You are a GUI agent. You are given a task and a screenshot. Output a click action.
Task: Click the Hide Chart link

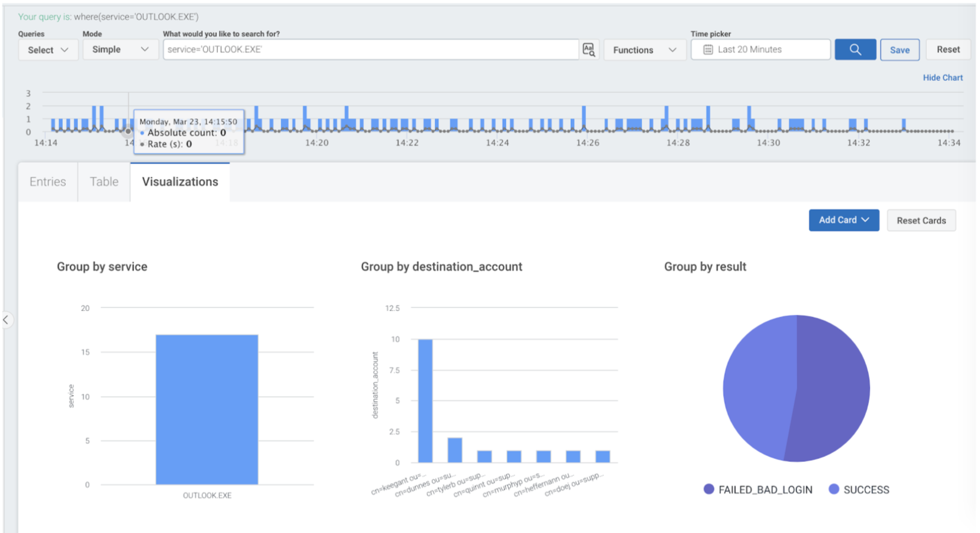coord(942,77)
